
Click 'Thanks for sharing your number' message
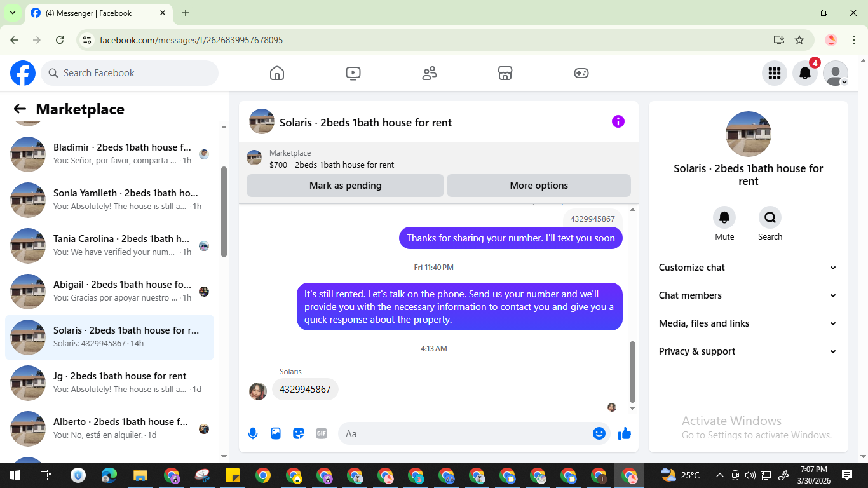coord(511,238)
